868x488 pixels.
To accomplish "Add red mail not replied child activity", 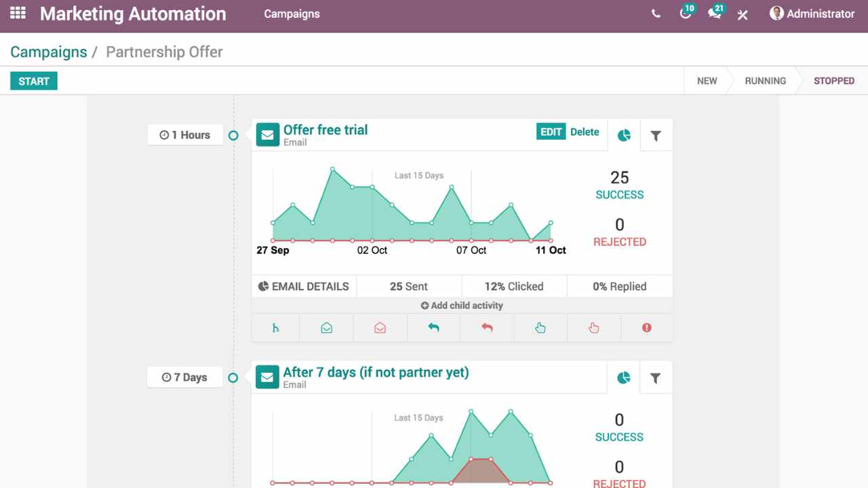I will pyautogui.click(x=487, y=328).
